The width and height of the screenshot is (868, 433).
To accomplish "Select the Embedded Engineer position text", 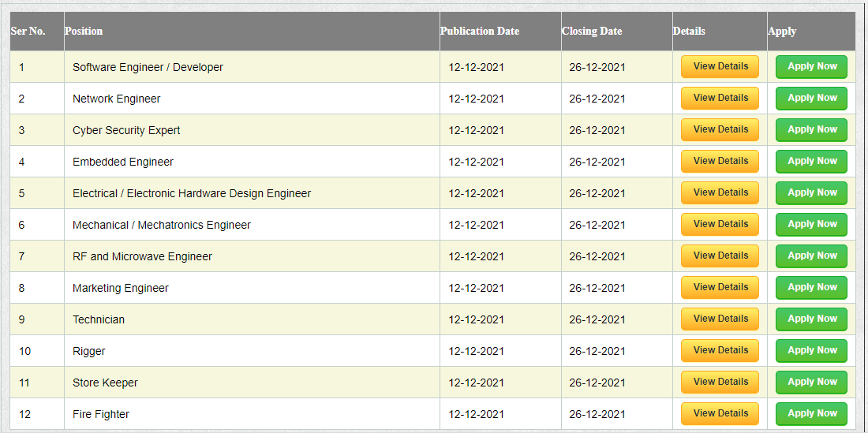I will [x=123, y=162].
